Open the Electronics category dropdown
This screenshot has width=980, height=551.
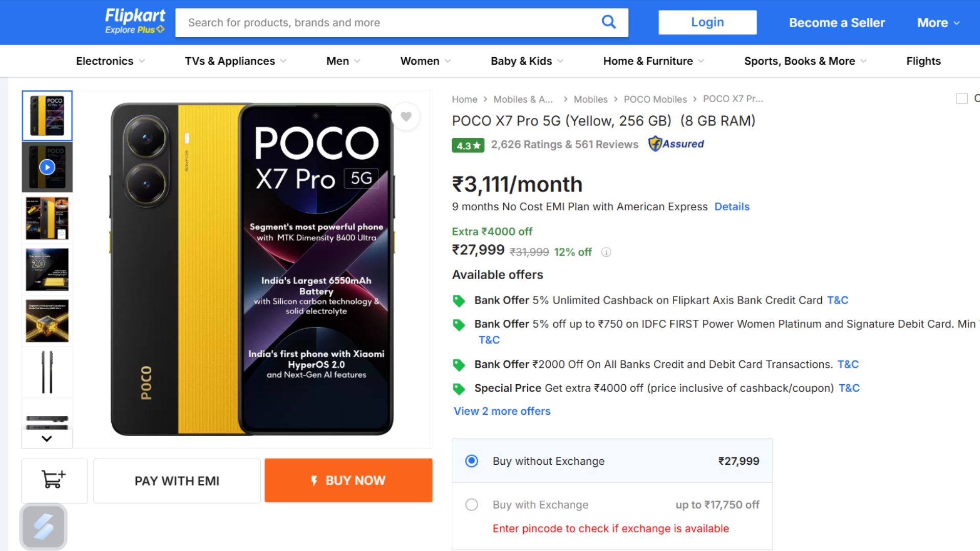109,61
